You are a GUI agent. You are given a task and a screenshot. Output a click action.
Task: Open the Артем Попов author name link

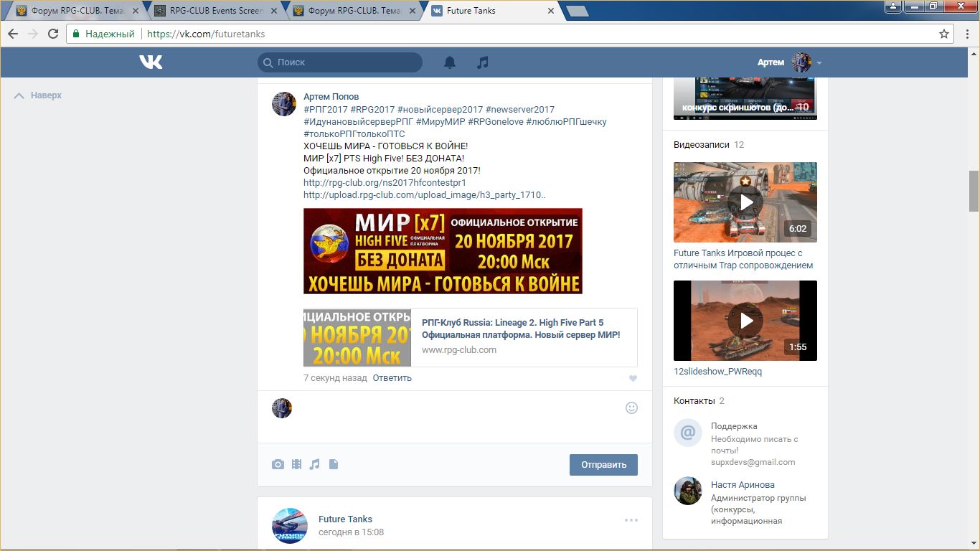click(x=331, y=97)
